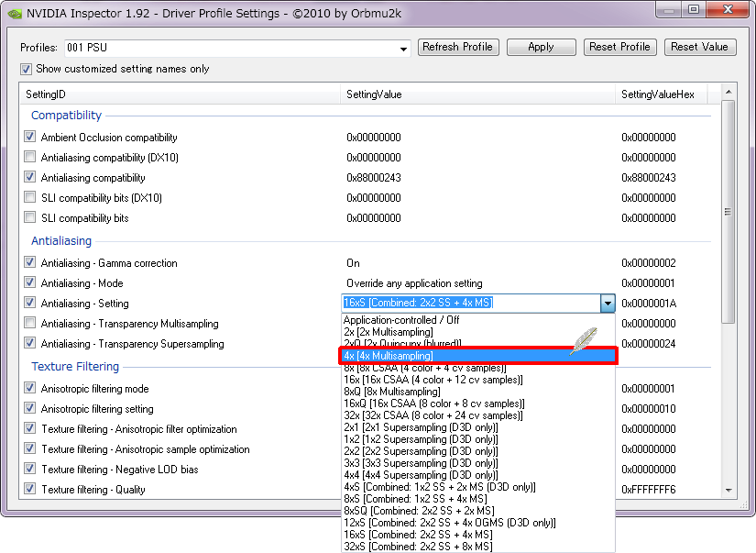Screen dimensions: 756x553
Task: Toggle Antialiasing - Setting checkbox
Action: 30,303
